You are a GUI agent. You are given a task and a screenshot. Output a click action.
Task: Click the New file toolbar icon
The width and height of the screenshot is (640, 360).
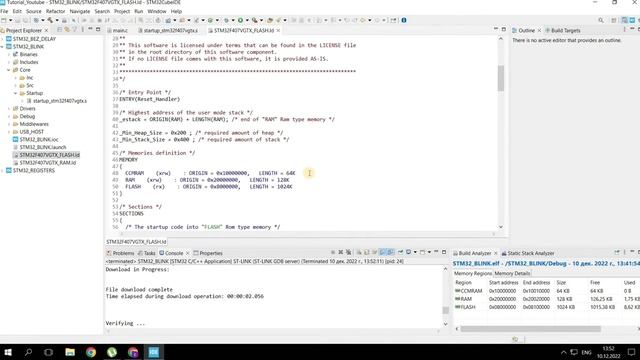(4, 20)
